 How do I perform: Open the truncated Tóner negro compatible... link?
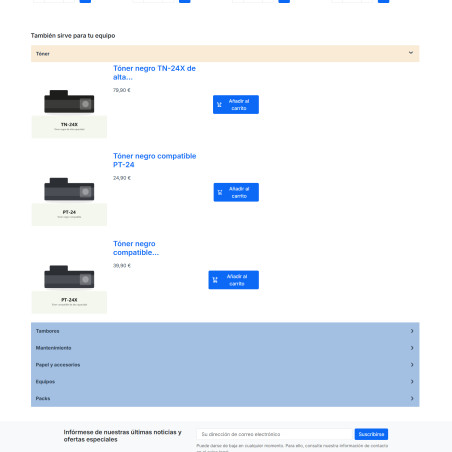pyautogui.click(x=136, y=248)
